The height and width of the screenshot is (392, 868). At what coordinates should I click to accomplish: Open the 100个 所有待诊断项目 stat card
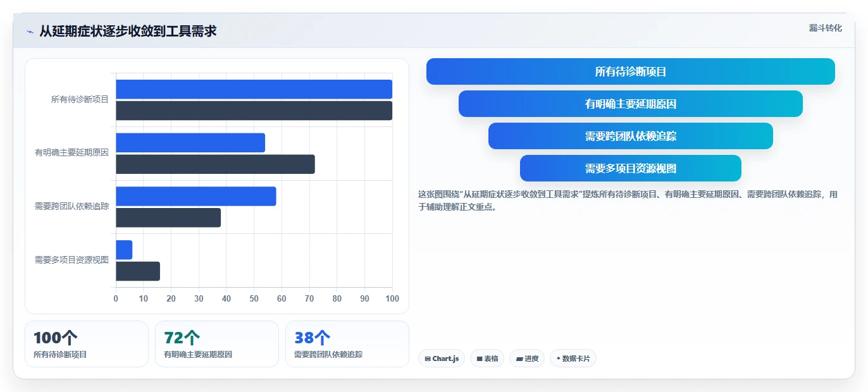click(x=87, y=344)
